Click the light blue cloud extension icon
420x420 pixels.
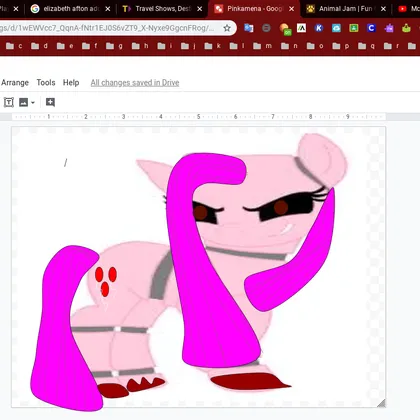[336, 28]
